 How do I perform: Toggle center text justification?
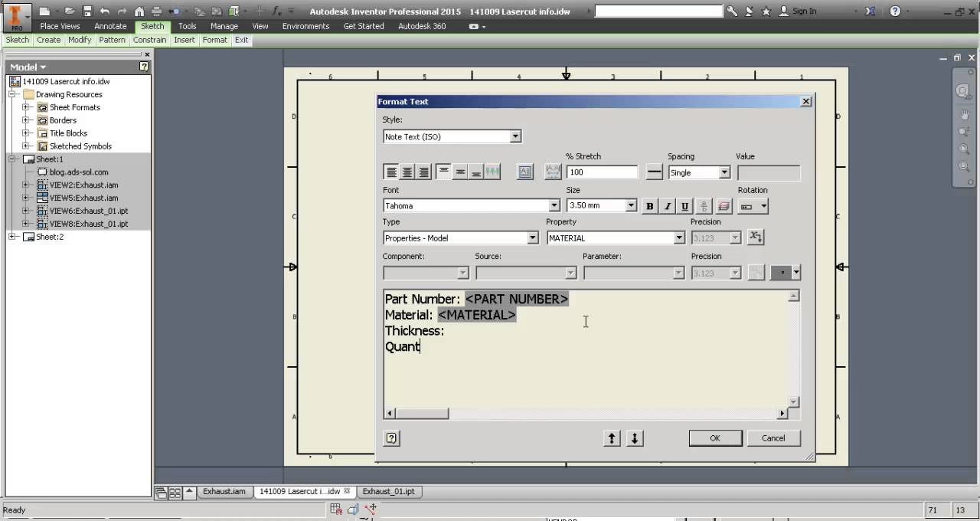coord(407,172)
